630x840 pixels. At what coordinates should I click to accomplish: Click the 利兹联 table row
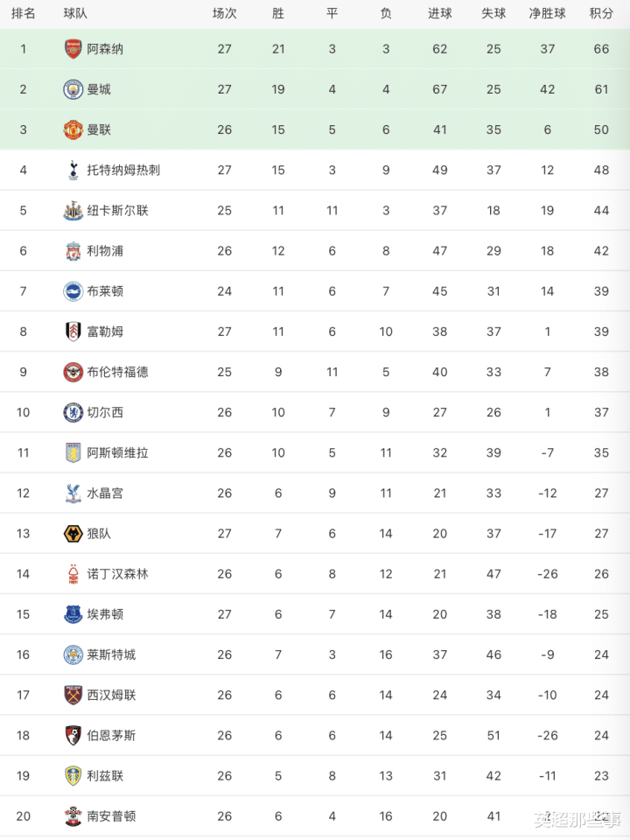[x=315, y=776]
